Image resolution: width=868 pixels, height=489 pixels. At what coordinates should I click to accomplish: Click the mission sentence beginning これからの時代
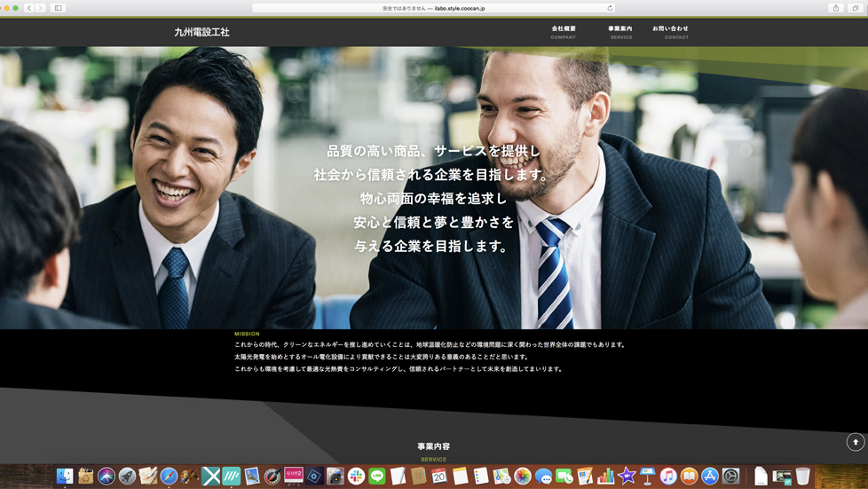[430, 344]
